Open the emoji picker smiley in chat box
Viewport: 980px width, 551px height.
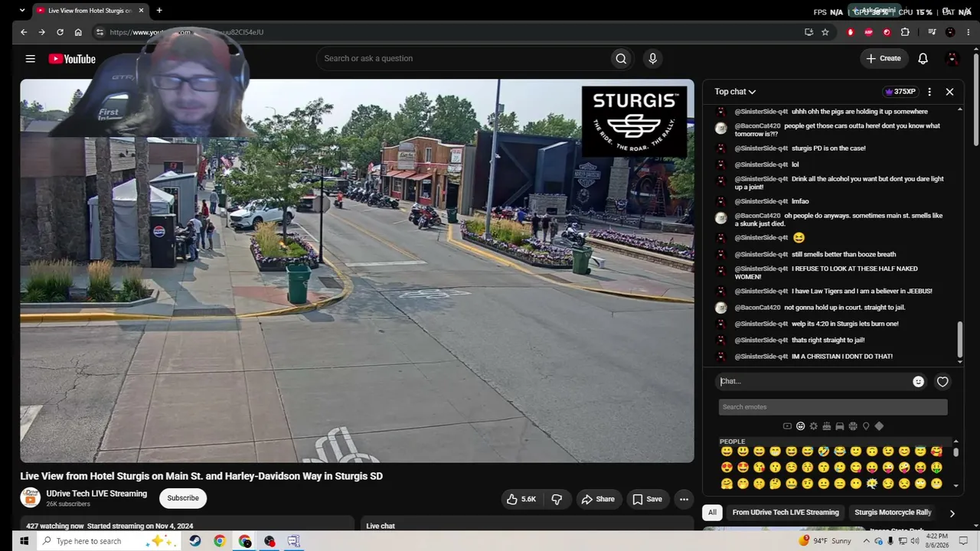pos(918,382)
